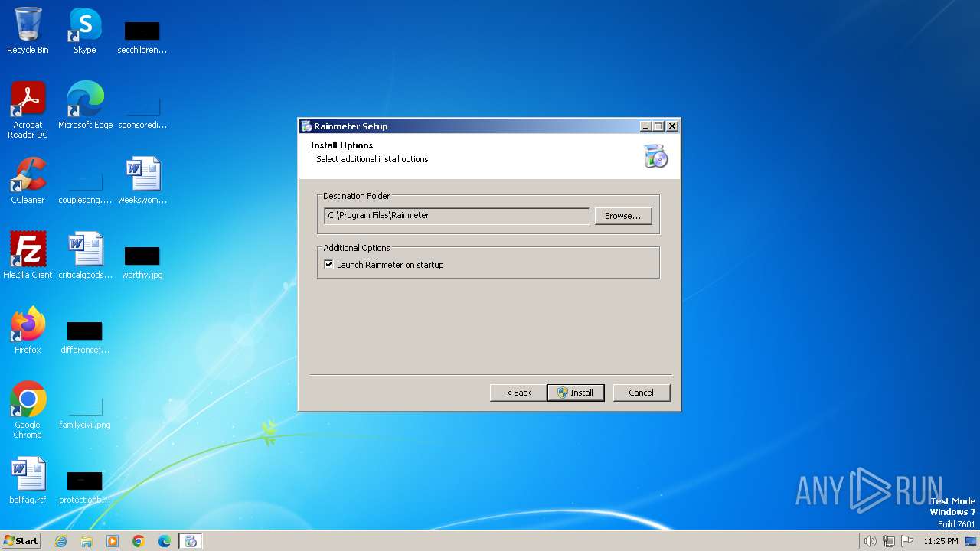Select the ballfaq.rtf desktop file

pyautogui.click(x=28, y=481)
